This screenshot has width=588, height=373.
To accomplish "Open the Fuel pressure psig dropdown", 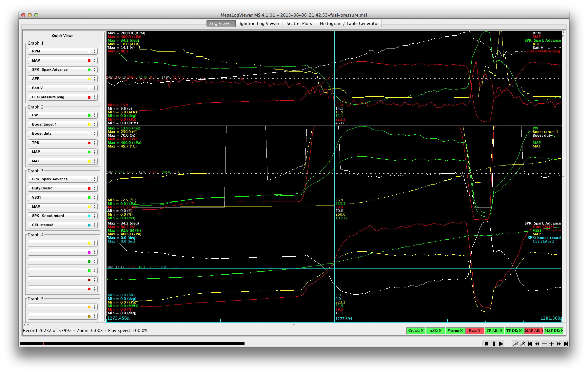I will click(63, 97).
